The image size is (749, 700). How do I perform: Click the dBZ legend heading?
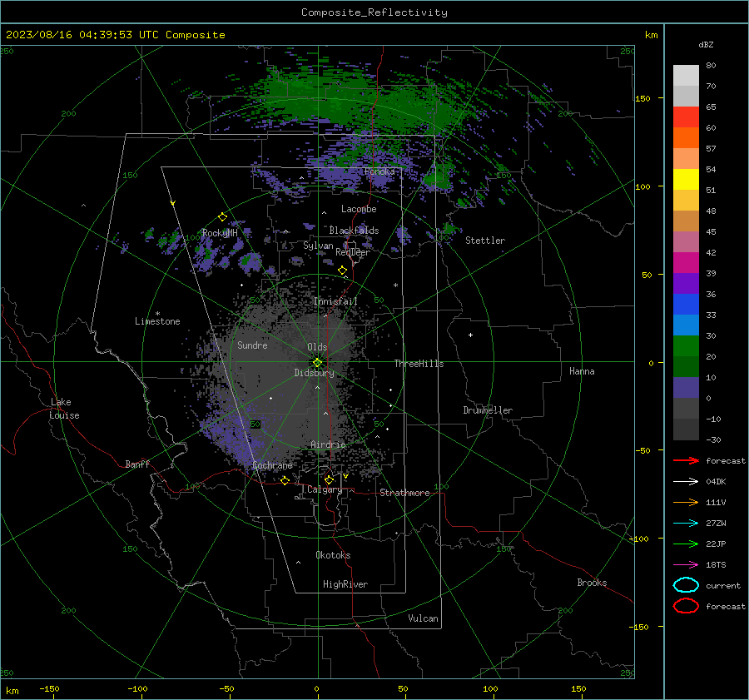pos(706,44)
